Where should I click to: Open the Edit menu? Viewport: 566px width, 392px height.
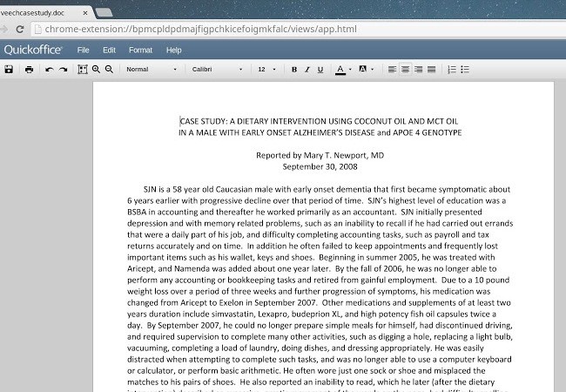109,51
